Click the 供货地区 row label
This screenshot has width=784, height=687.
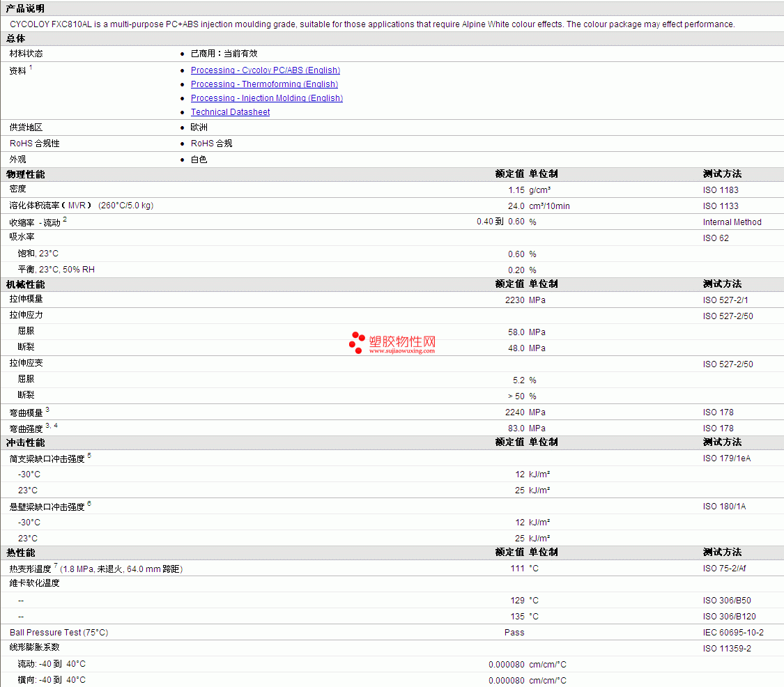(26, 128)
